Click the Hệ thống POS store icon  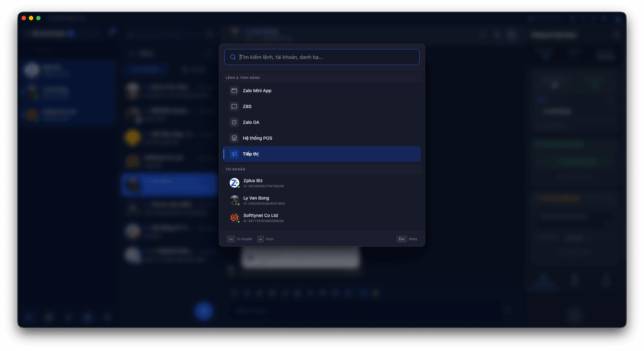point(234,138)
